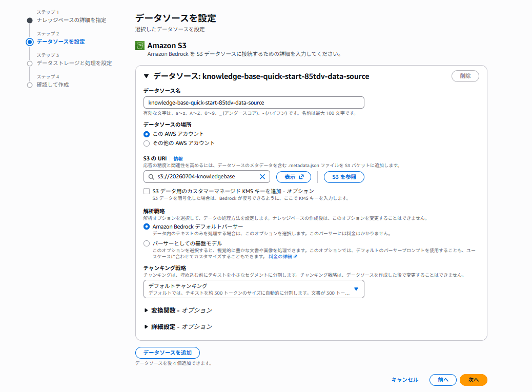
Task: Open the チャンキング戦略 dropdown
Action: tap(254, 289)
